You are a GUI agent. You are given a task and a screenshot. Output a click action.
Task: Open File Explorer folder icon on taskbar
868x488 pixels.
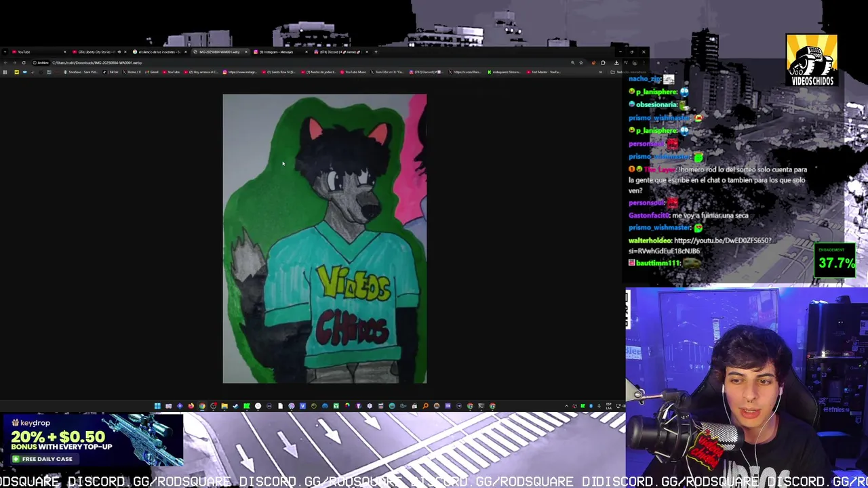tap(224, 406)
